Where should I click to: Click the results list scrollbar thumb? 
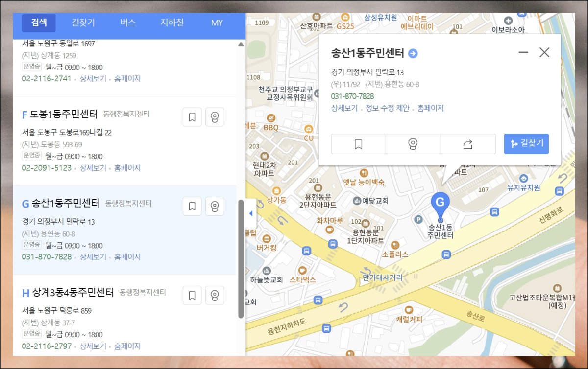[241, 259]
